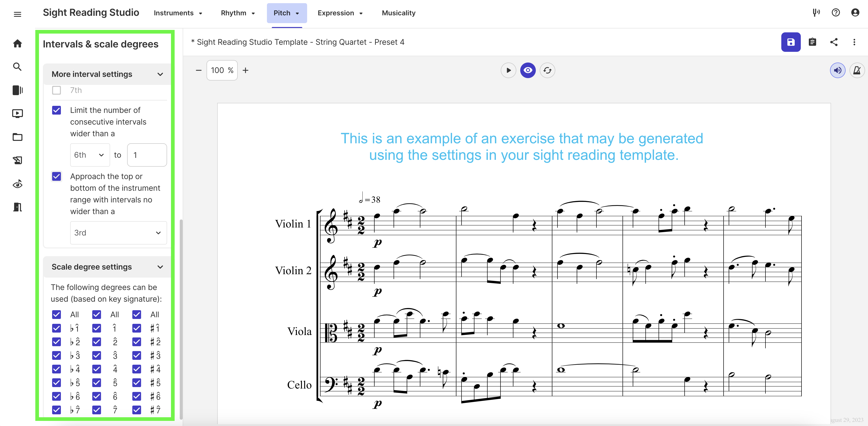
Task: Open the eye-with-note sidebar icon
Action: (18, 184)
